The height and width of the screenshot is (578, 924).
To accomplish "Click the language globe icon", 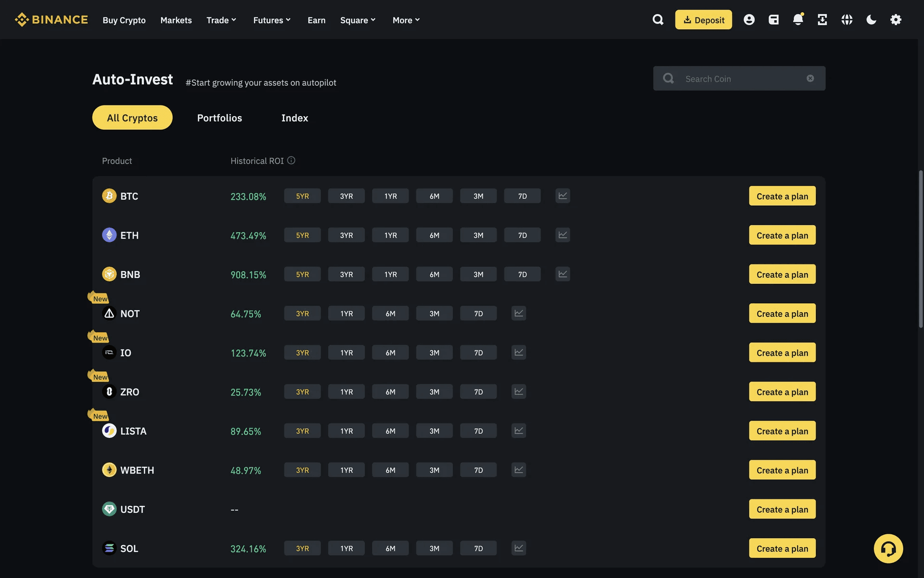I will point(847,20).
